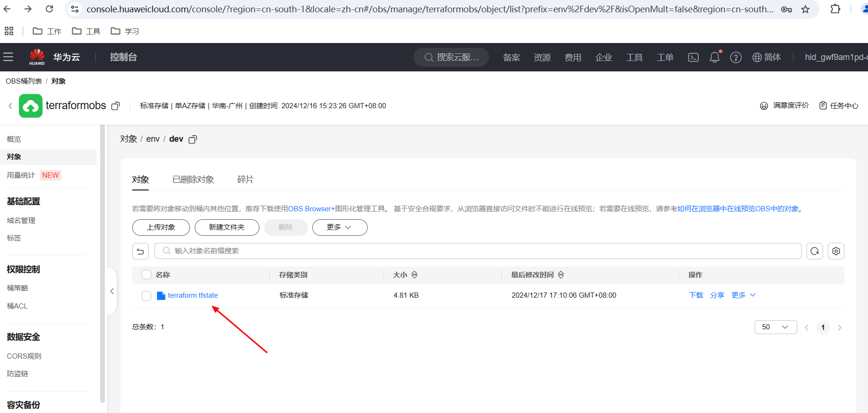Open CORS规则 in the sidebar

coord(24,356)
